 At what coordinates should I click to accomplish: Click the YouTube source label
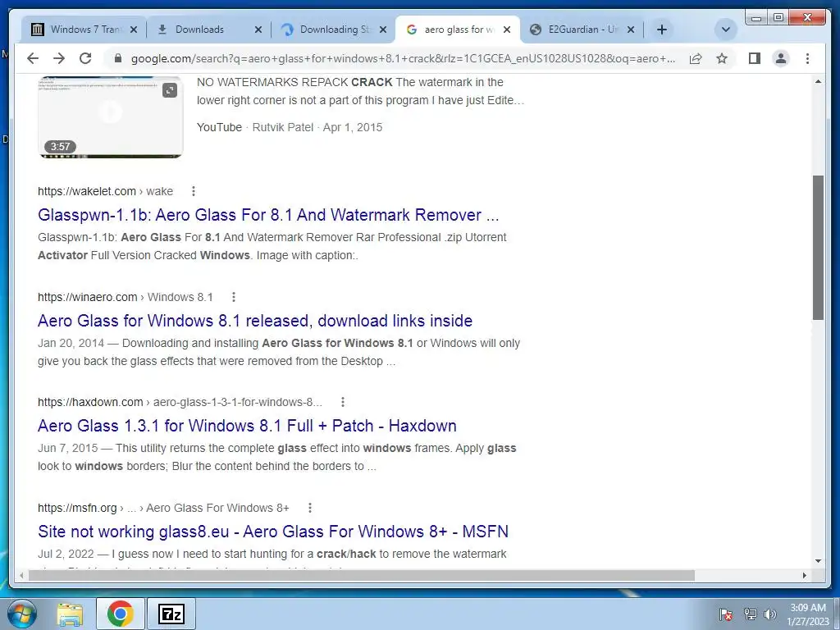pos(219,127)
